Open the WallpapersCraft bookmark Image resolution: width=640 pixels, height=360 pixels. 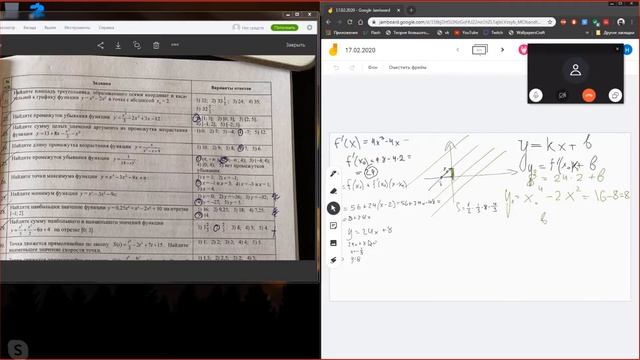pos(526,33)
